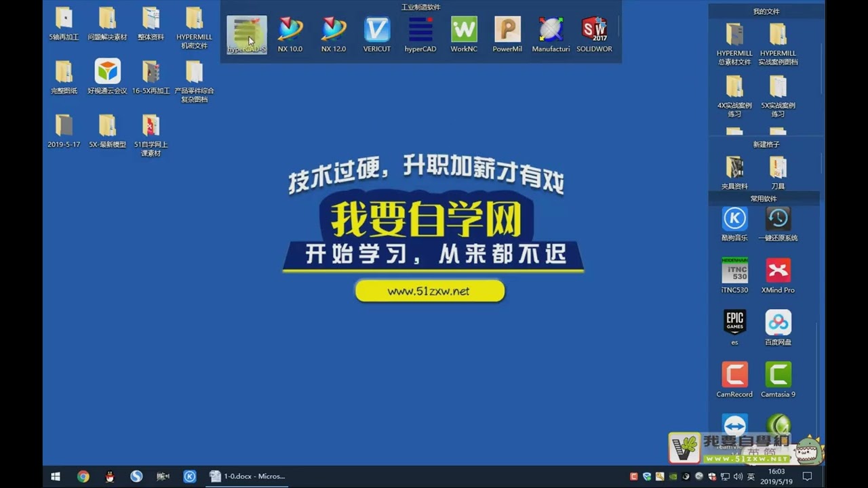This screenshot has height=488, width=868.
Task: Open Google Chrome from the taskbar
Action: tap(83, 476)
